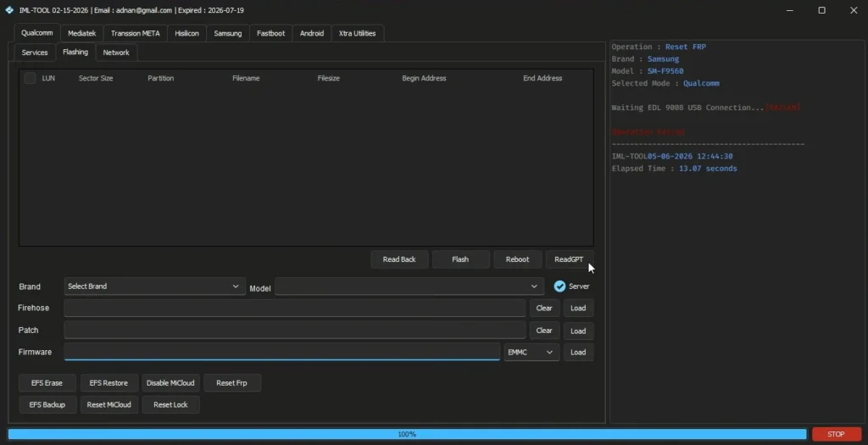Click the 'Samsung' brand value in log

[663, 58]
